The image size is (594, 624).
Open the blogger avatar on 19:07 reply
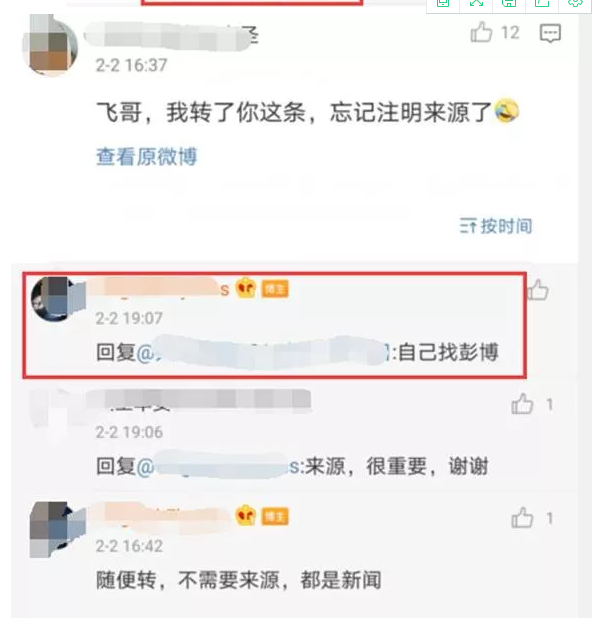(x=58, y=298)
